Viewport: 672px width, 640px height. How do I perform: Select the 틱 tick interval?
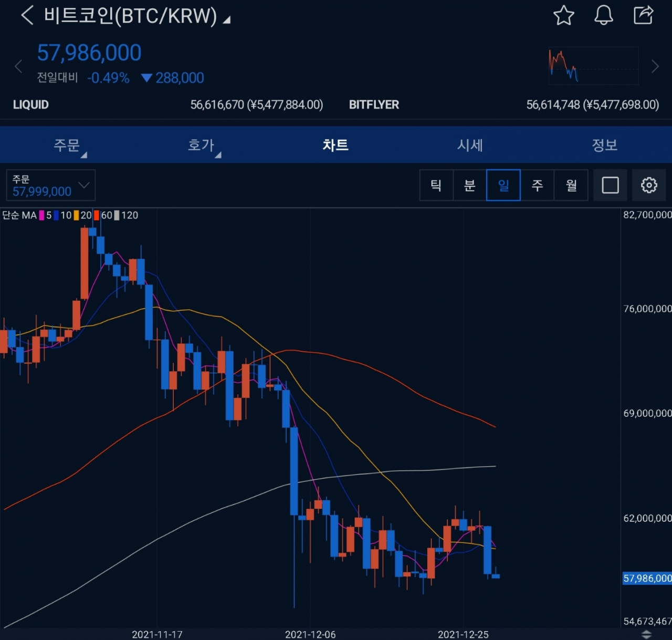coord(436,185)
